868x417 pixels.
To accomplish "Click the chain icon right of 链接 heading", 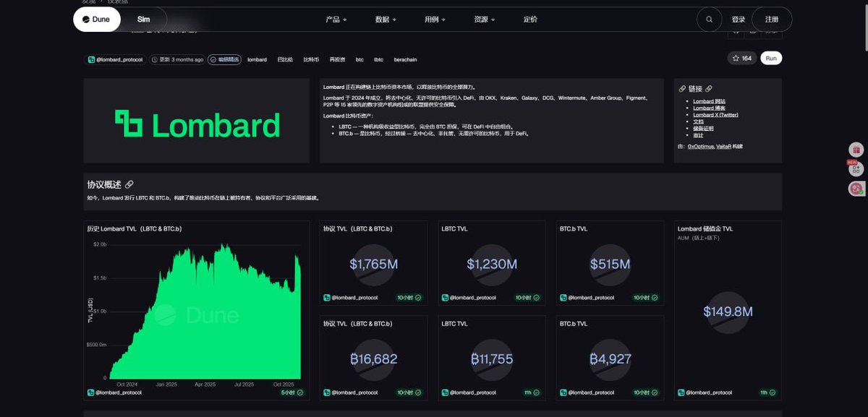I will coord(709,88).
